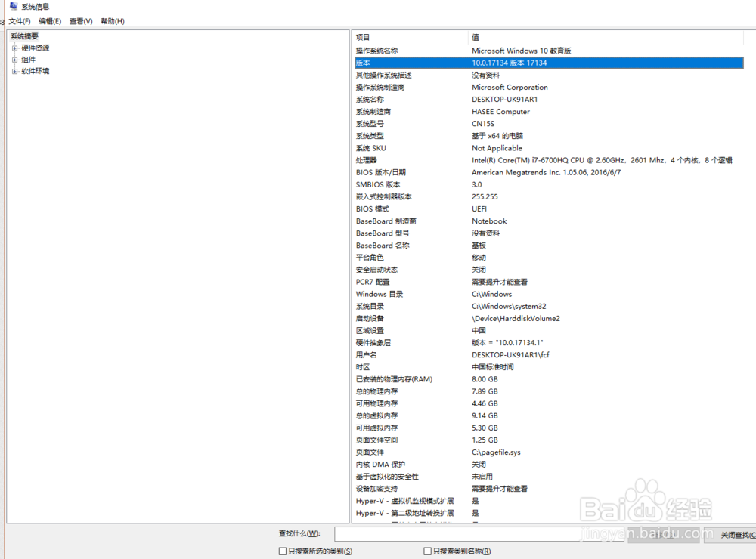This screenshot has height=559, width=756.
Task: Click the HASEE Computer value
Action: (500, 111)
